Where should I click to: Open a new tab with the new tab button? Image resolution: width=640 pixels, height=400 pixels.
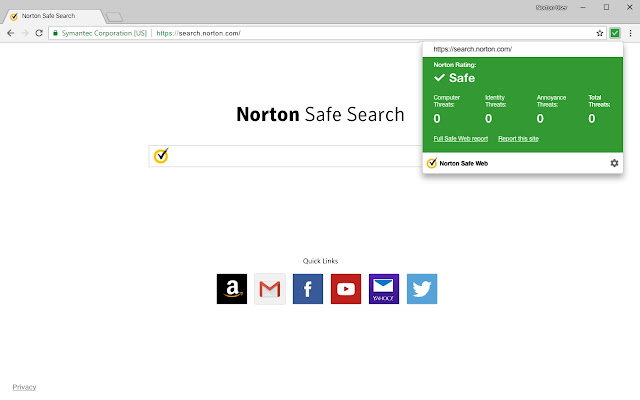tap(114, 17)
